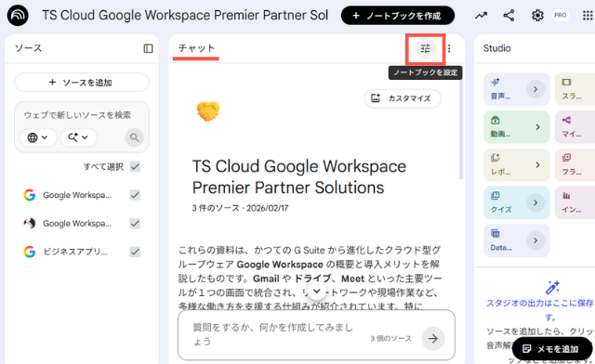Click the handshake emoji notebook icon

(x=208, y=111)
